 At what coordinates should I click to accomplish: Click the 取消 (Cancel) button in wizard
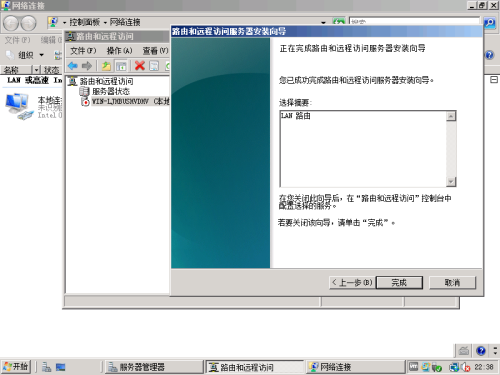[x=452, y=283]
